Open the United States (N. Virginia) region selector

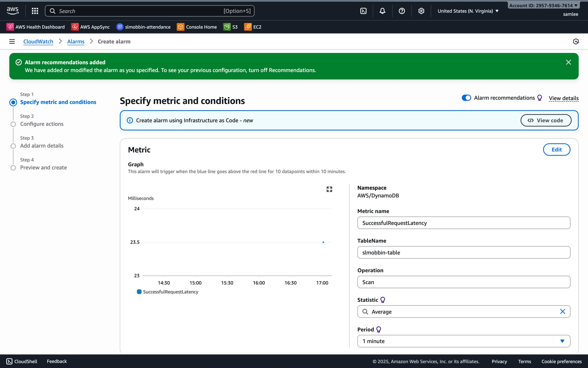coord(468,11)
